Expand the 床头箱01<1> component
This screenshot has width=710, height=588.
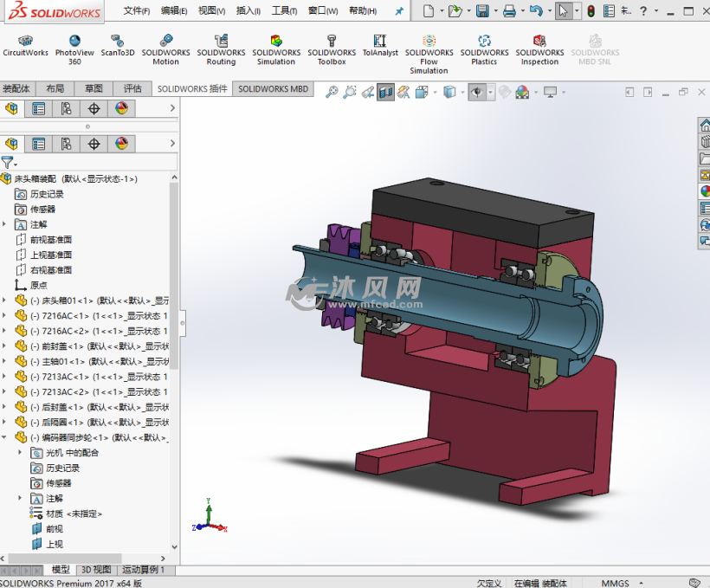pos(4,300)
